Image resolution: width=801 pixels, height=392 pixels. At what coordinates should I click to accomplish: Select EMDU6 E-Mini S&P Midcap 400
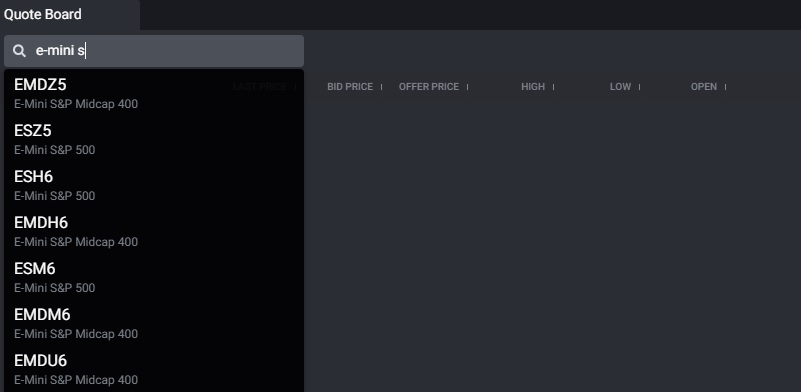click(x=154, y=369)
